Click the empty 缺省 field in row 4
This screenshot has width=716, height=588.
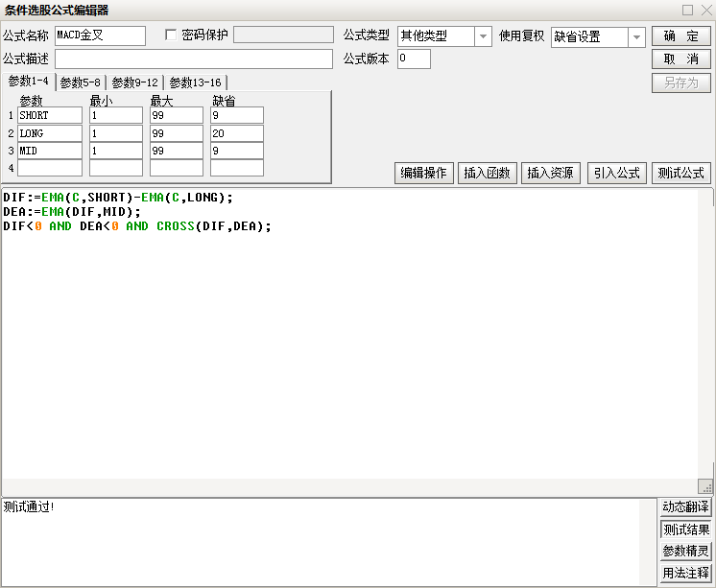236,168
